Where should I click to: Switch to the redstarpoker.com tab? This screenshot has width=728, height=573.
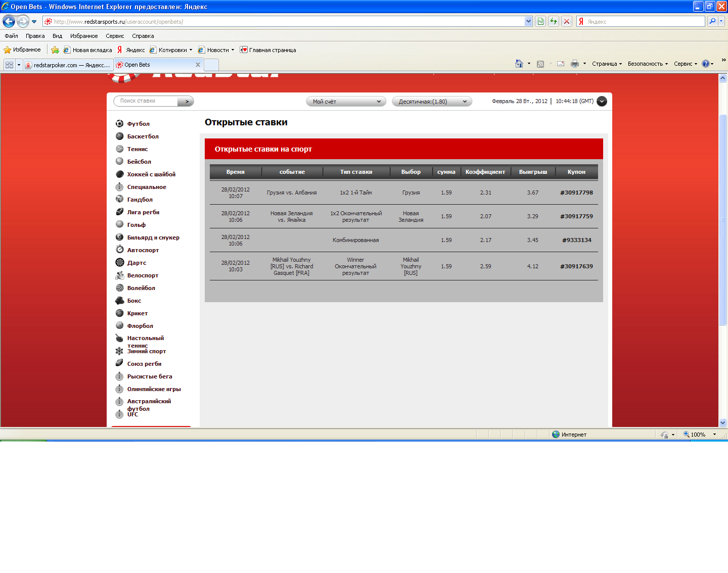tap(67, 65)
